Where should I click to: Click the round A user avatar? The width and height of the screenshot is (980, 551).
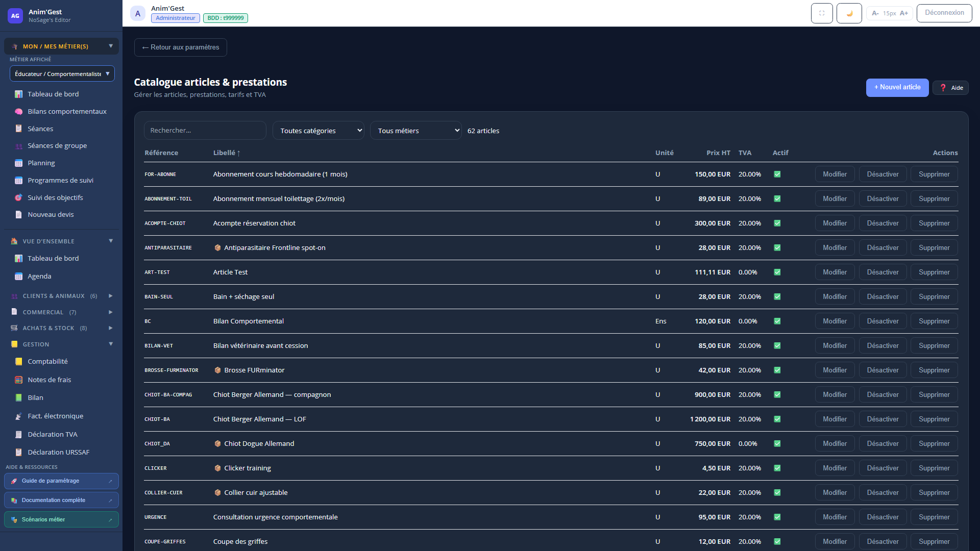coord(138,13)
